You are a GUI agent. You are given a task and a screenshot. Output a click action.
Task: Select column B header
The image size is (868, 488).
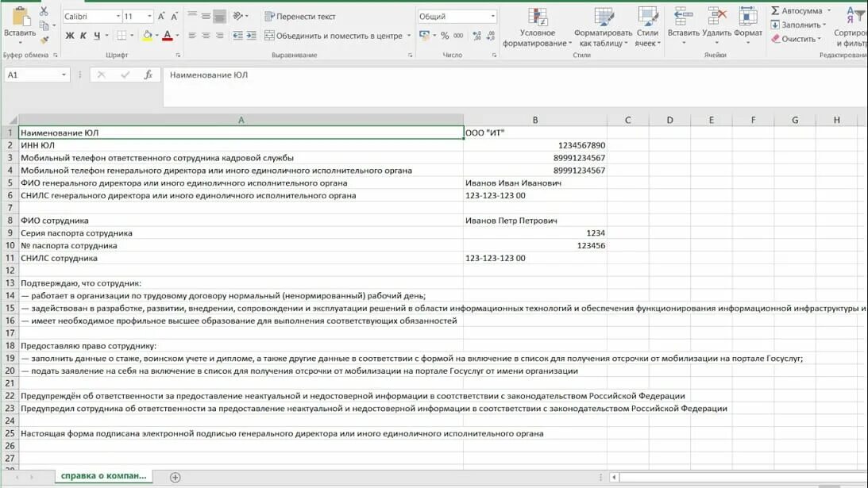pyautogui.click(x=534, y=120)
